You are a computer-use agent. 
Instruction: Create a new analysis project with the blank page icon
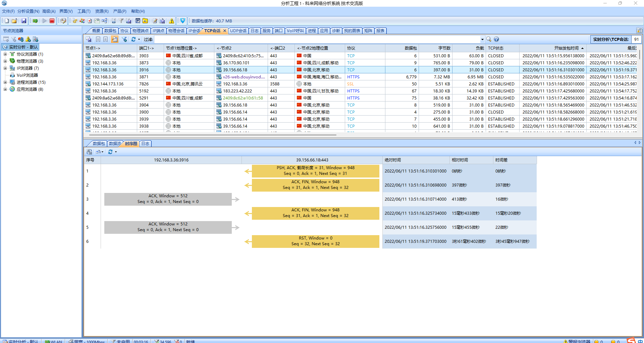(7, 21)
